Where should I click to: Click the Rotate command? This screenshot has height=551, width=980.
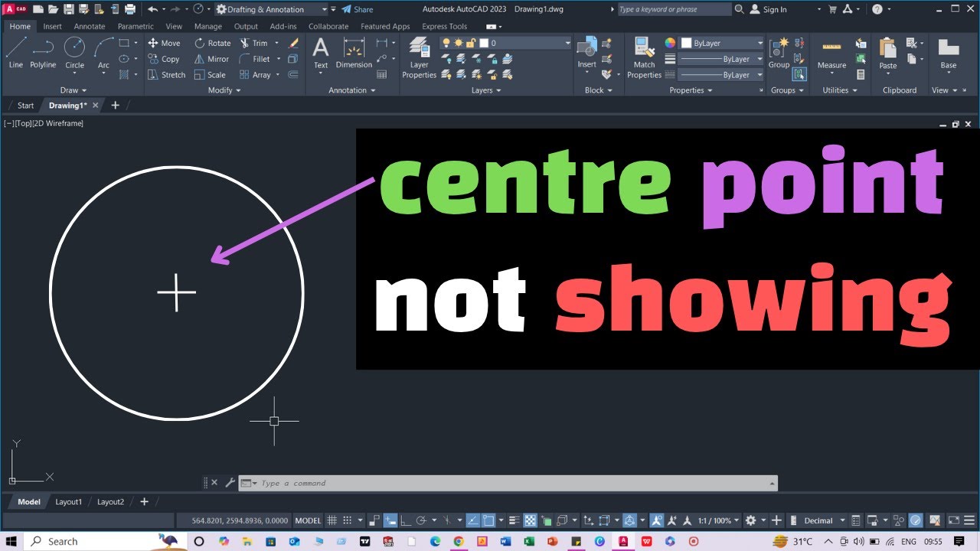213,43
